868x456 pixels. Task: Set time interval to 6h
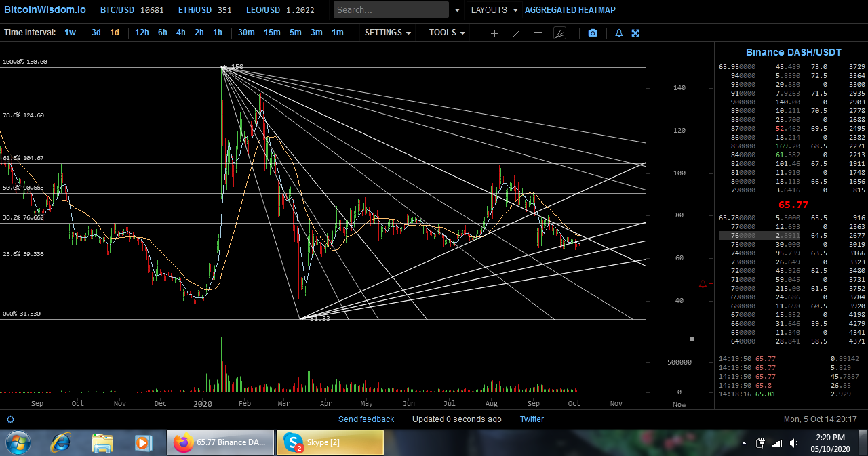(163, 33)
